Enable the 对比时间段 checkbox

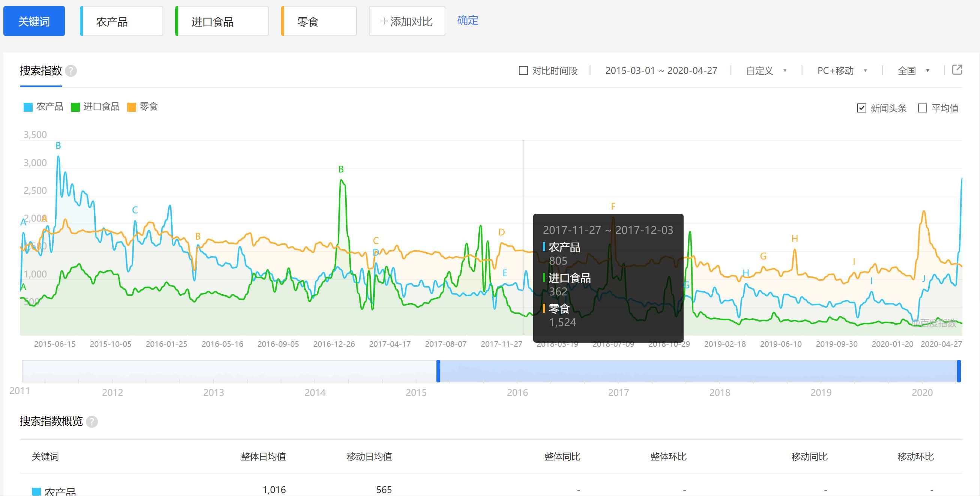523,71
